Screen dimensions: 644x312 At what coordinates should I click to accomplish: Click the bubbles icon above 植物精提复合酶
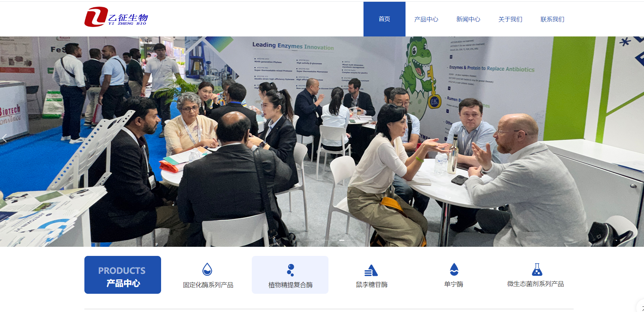[x=290, y=270]
